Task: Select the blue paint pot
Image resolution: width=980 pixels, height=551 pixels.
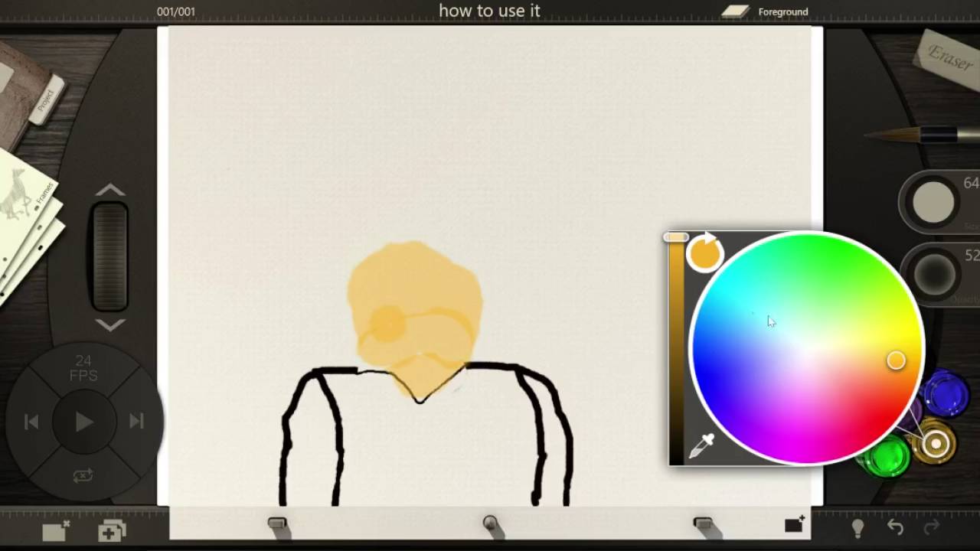Action: point(948,393)
